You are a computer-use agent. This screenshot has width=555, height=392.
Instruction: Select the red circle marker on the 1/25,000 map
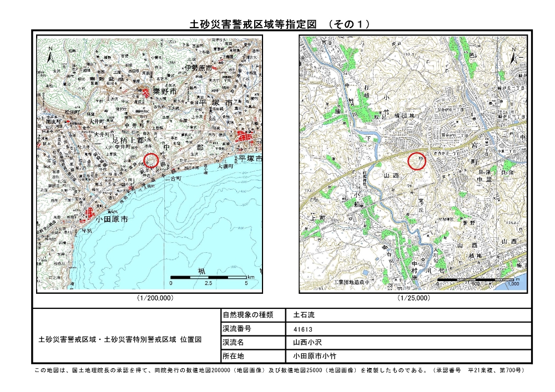click(x=416, y=161)
